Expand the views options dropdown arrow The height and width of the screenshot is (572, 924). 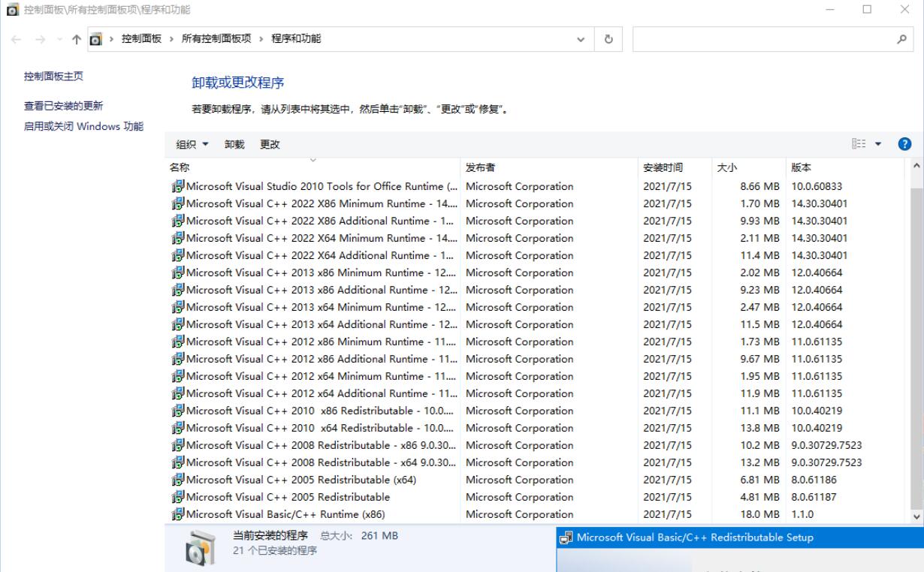coord(879,143)
